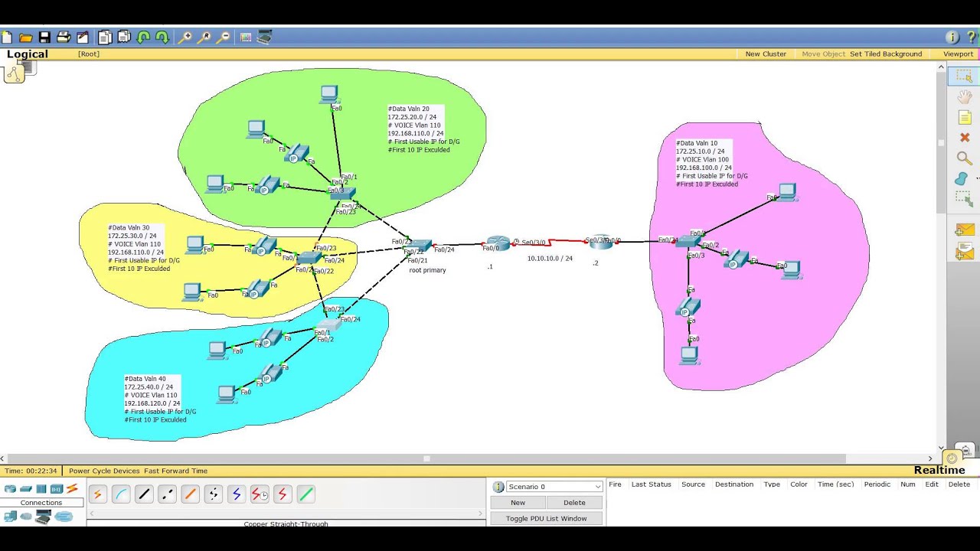980x551 pixels.
Task: Zoom out with the minus magnifier icon
Action: pyautogui.click(x=224, y=37)
